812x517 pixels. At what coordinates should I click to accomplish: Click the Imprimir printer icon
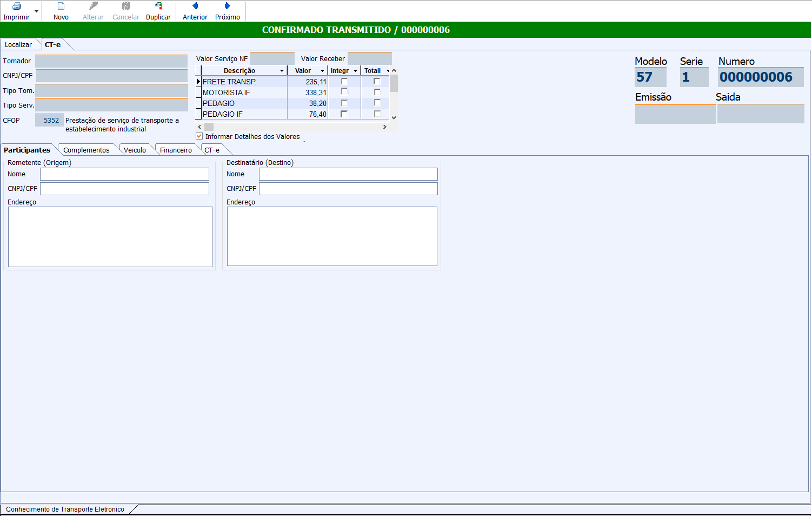tap(16, 6)
